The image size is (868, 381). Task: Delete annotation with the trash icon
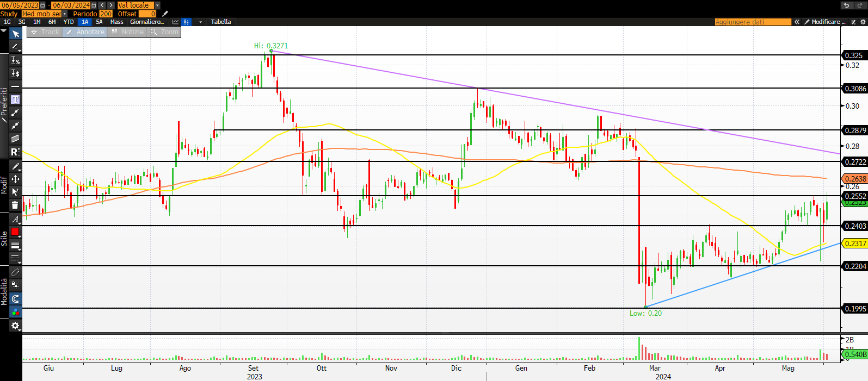click(x=15, y=205)
